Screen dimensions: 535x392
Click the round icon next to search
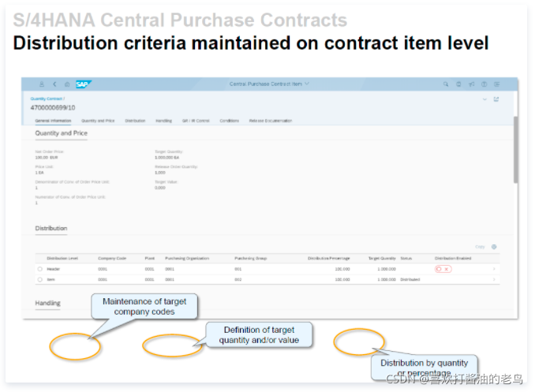click(458, 84)
